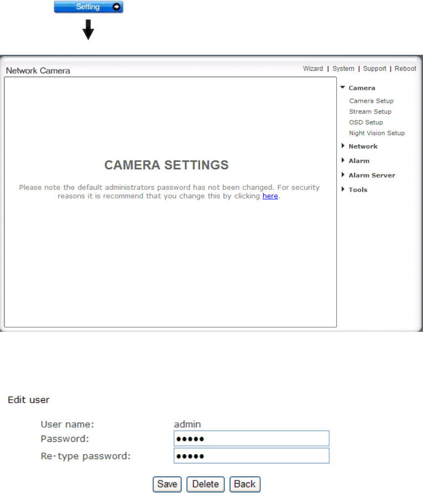The image size is (423, 504).
Task: Focus the Re-type password field
Action: coord(251,456)
